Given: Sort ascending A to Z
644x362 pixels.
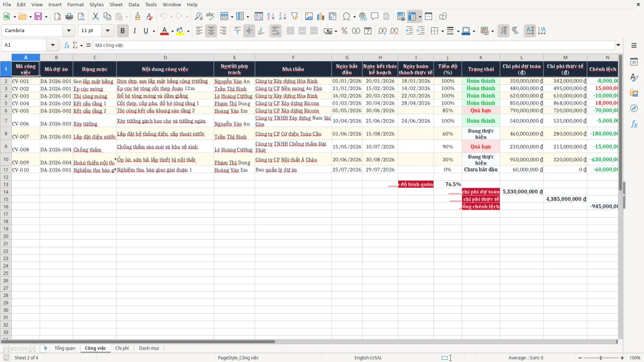Looking at the screenshot, I should [x=271, y=17].
